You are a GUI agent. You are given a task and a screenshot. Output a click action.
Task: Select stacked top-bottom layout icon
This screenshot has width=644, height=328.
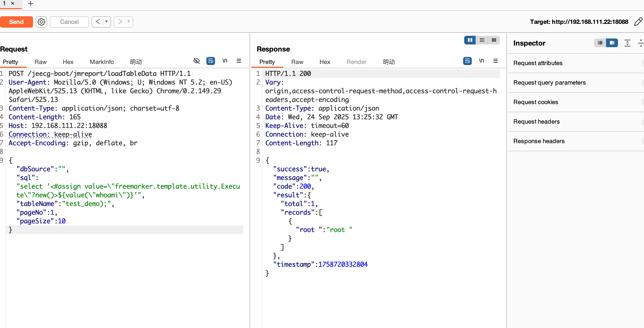pos(482,40)
